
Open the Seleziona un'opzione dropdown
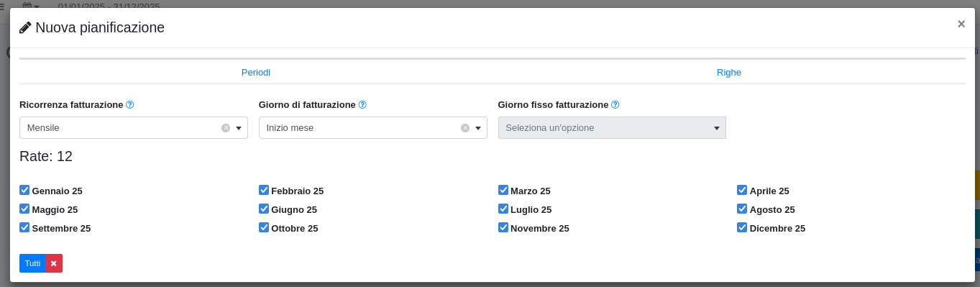coord(612,128)
